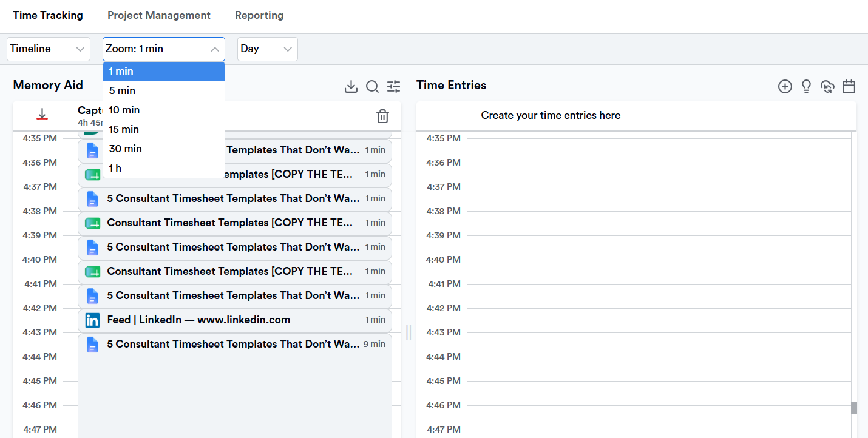This screenshot has height=438, width=868.
Task: Click the LinkedIn logo icon
Action: click(x=92, y=320)
